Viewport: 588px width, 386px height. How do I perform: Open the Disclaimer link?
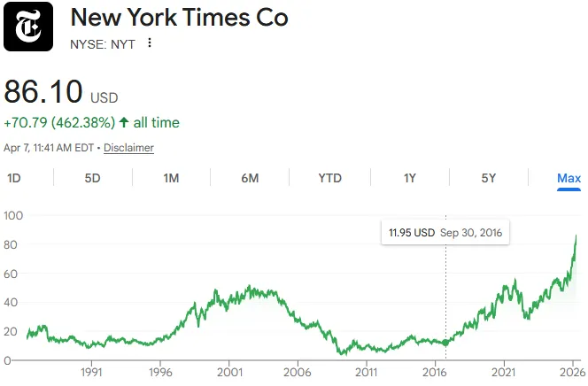click(128, 148)
